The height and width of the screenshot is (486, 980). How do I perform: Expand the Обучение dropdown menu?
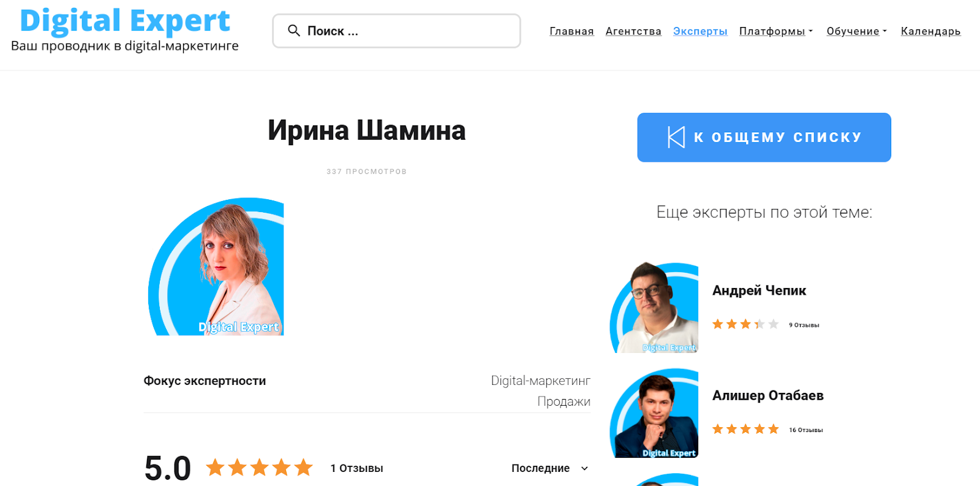pyautogui.click(x=857, y=31)
